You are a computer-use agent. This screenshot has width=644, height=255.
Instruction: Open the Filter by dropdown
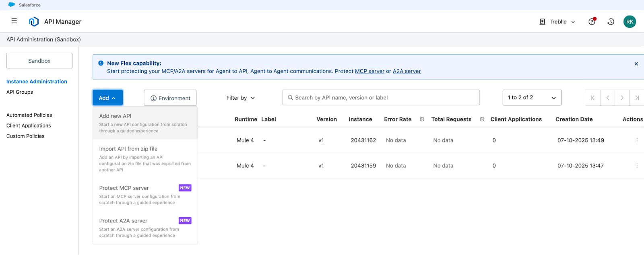tap(241, 98)
